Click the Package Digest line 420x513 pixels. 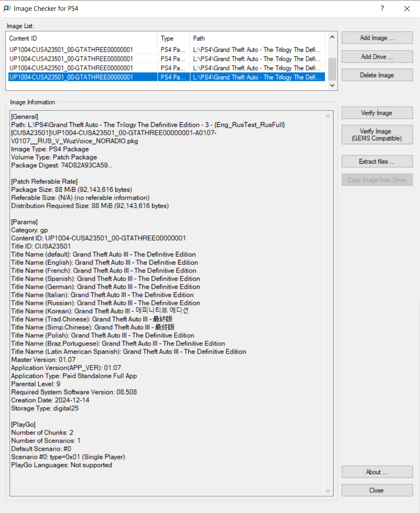click(62, 165)
